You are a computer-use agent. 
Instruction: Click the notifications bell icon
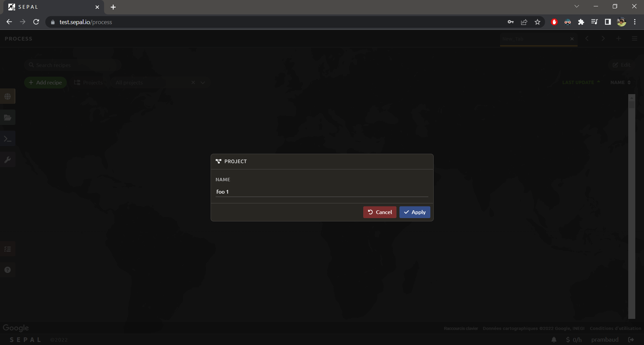pos(554,340)
